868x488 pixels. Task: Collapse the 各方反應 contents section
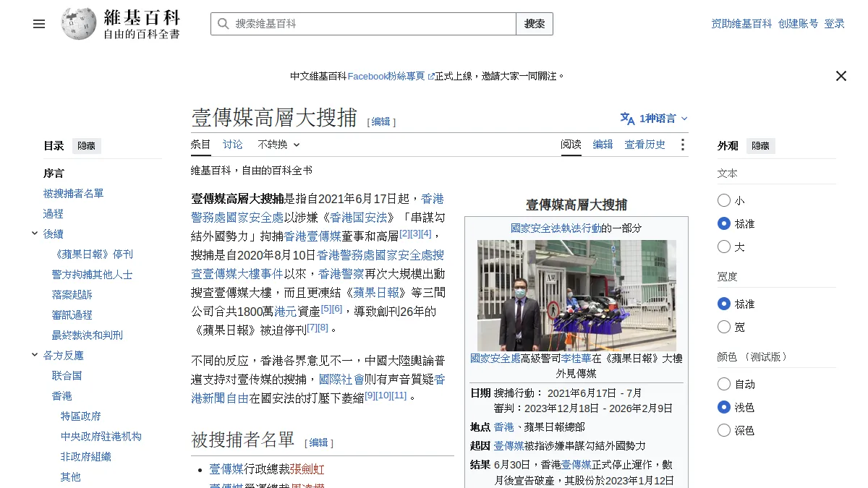35,355
